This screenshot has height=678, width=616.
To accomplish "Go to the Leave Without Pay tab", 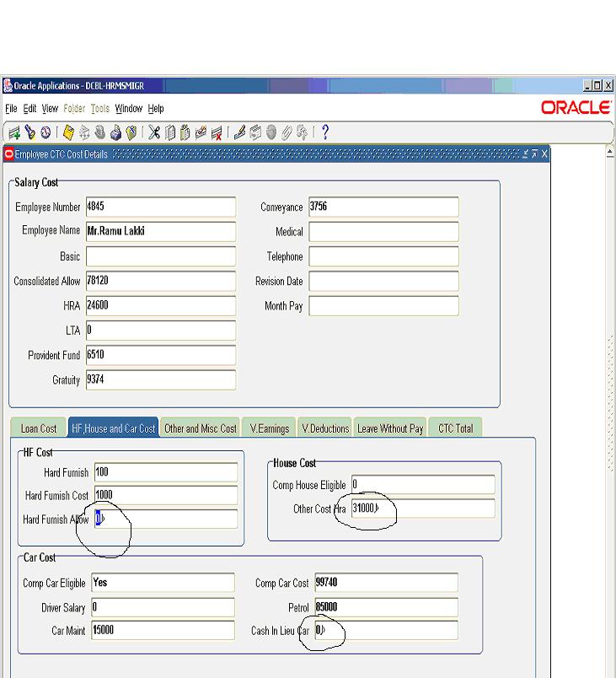I will (x=390, y=428).
